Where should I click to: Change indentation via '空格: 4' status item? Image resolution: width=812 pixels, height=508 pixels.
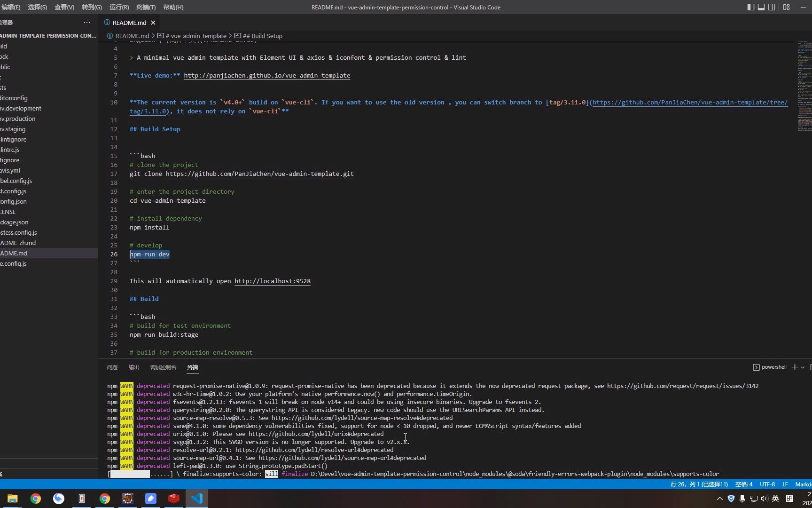744,484
